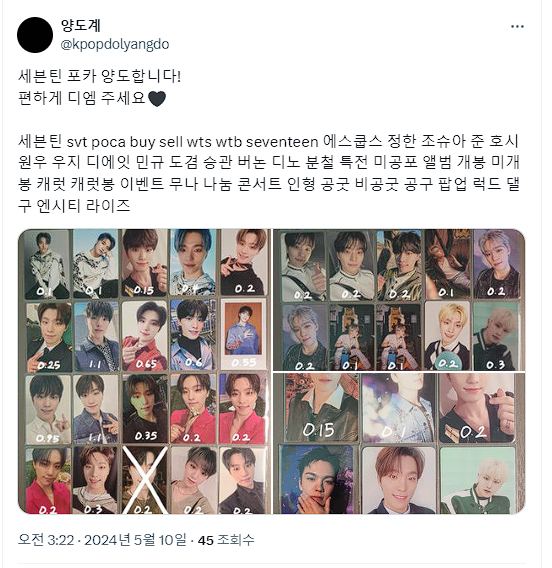The width and height of the screenshot is (552, 568).
Task: Click the photocard priced 0.65
Action: [x=145, y=335]
